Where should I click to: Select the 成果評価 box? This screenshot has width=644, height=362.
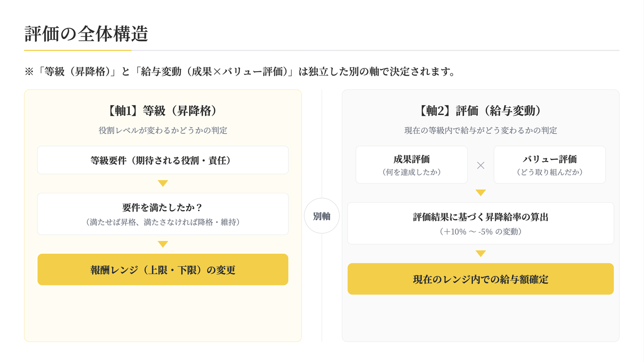click(x=411, y=165)
